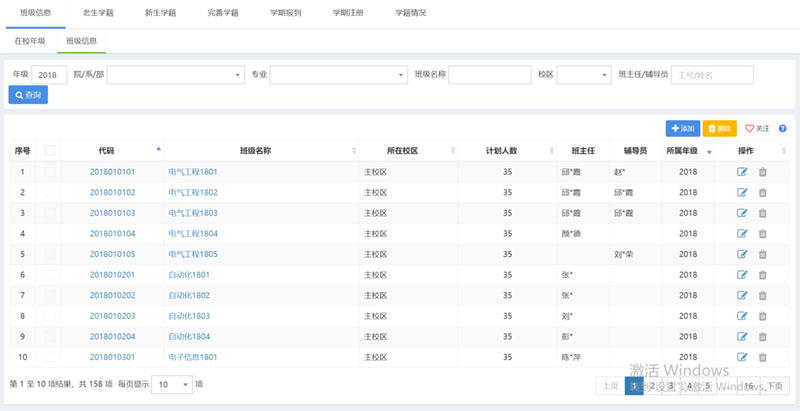Click the 班级名称 input field
800x411 pixels.
click(x=489, y=75)
